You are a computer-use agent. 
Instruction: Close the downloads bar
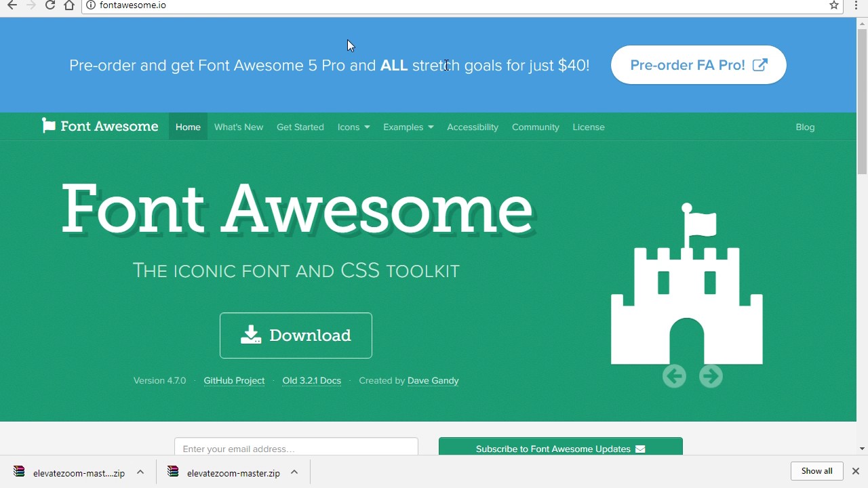pyautogui.click(x=855, y=471)
